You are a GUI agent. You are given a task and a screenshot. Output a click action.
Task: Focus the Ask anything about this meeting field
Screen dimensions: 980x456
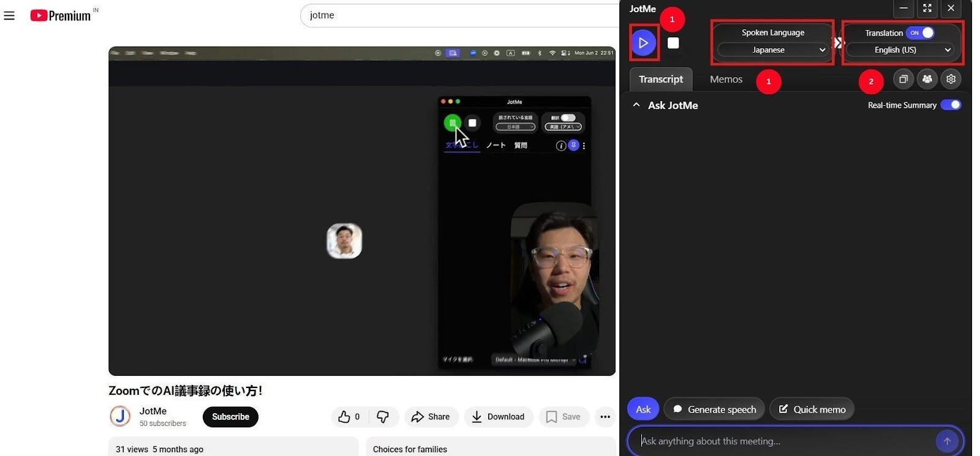(784, 441)
